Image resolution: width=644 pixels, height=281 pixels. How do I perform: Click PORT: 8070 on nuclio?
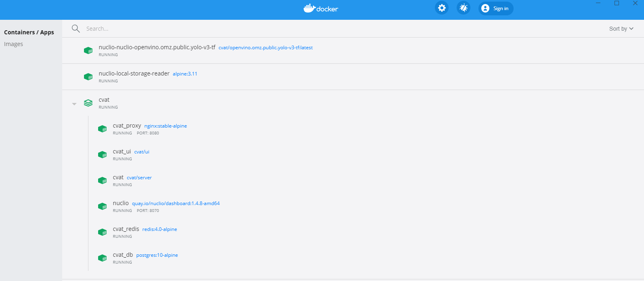(148, 211)
